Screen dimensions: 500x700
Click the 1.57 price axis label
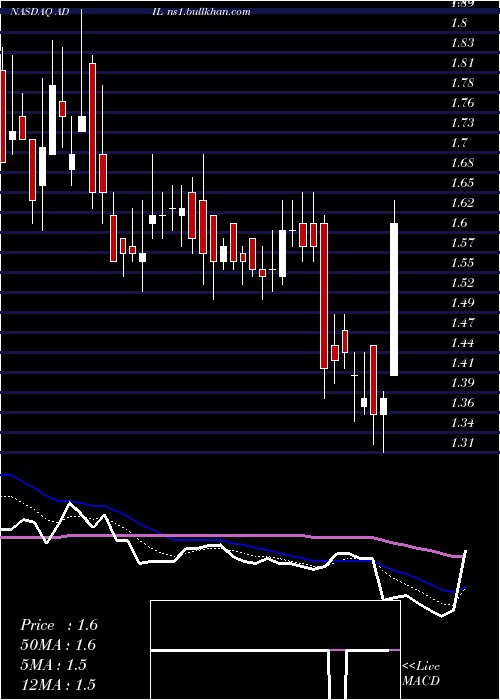(x=462, y=243)
